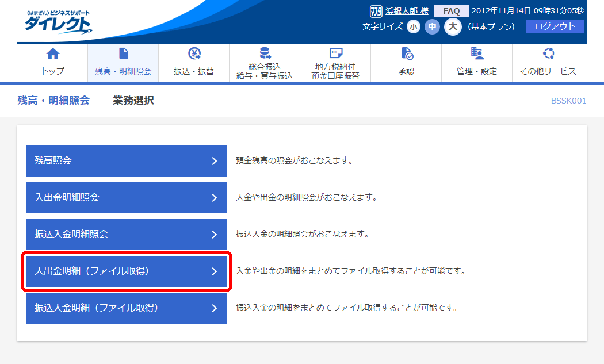604x364 pixels.
Task: Click the arrow on 入出金明細照会 row
Action: [x=214, y=198]
